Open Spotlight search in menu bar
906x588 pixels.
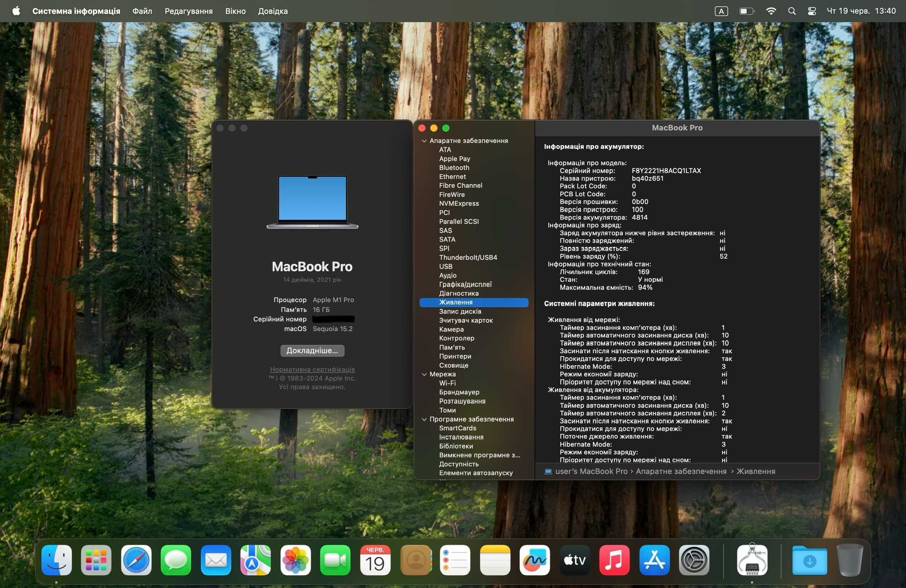click(x=792, y=11)
